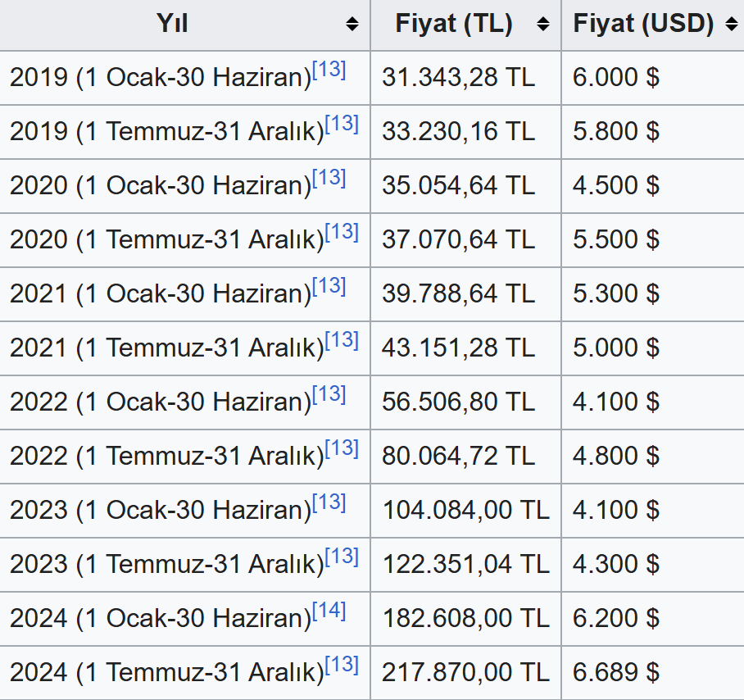Open citation [14] for 2024 Ocak-Haziran row

click(x=329, y=611)
